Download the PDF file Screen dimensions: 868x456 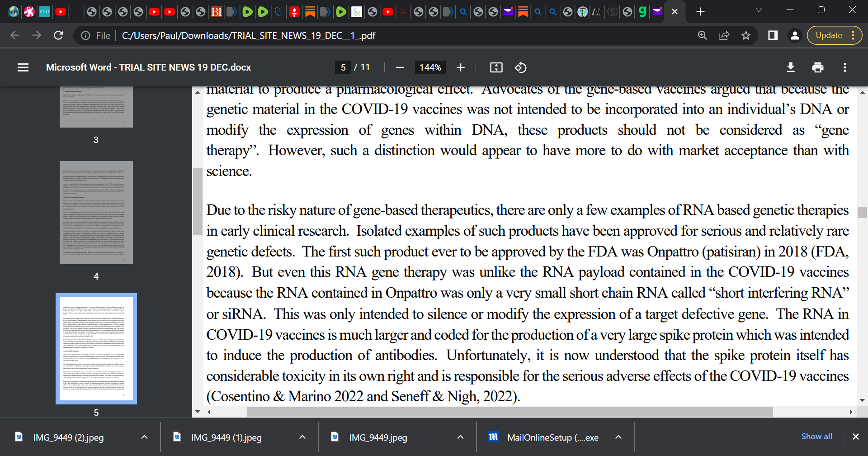point(790,67)
